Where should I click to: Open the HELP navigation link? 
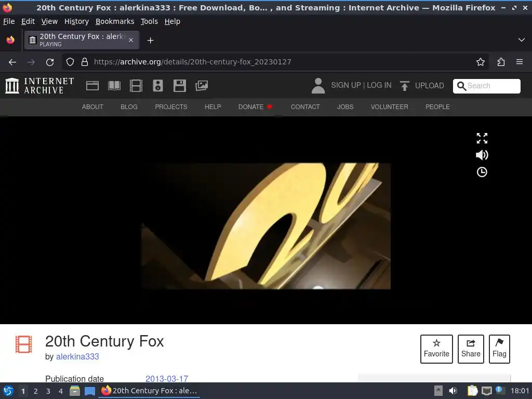tap(212, 107)
